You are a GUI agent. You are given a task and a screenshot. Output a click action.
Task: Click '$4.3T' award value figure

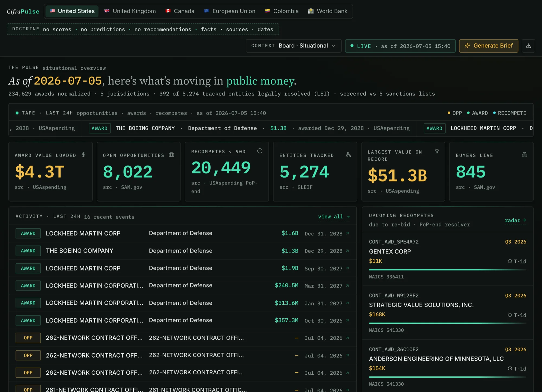point(40,171)
